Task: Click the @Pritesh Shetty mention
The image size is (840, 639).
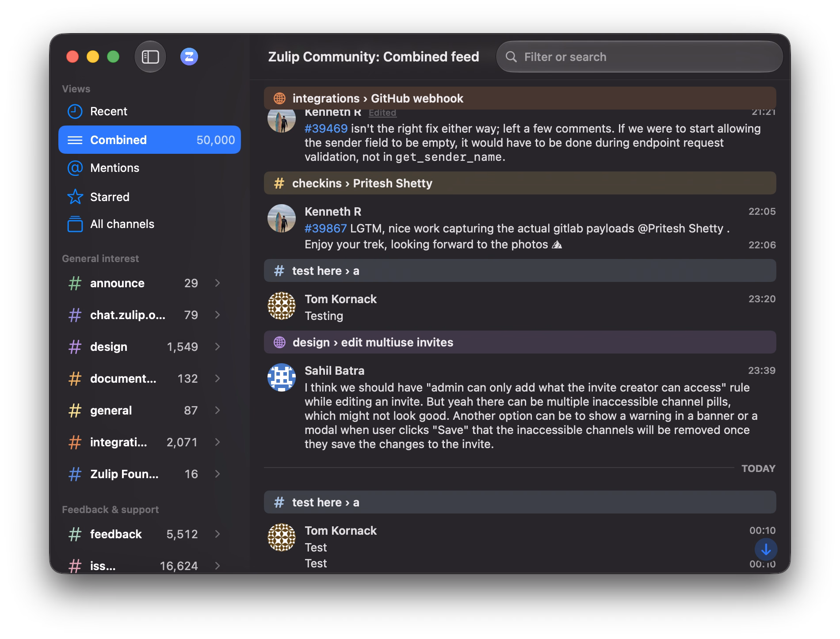Action: tap(680, 228)
